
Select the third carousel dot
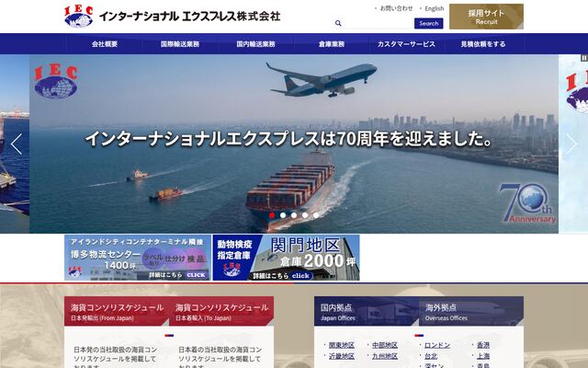coord(294,215)
